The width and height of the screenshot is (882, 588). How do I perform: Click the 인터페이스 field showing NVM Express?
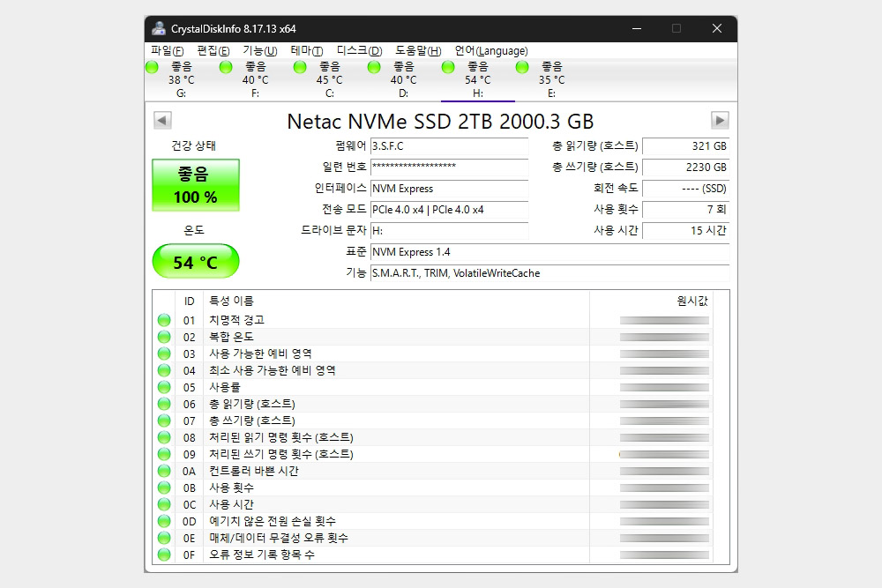(x=449, y=189)
